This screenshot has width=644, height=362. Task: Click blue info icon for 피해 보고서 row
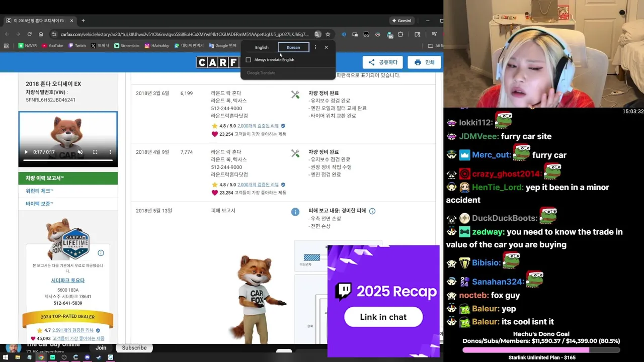[x=295, y=212]
